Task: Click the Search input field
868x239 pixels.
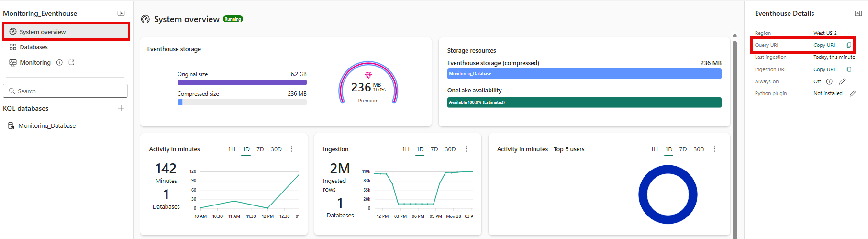Action: (65, 91)
